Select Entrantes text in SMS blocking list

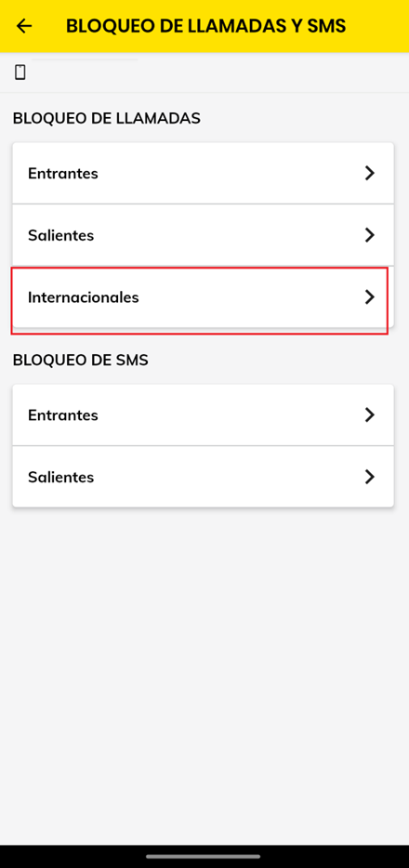pyautogui.click(x=63, y=414)
